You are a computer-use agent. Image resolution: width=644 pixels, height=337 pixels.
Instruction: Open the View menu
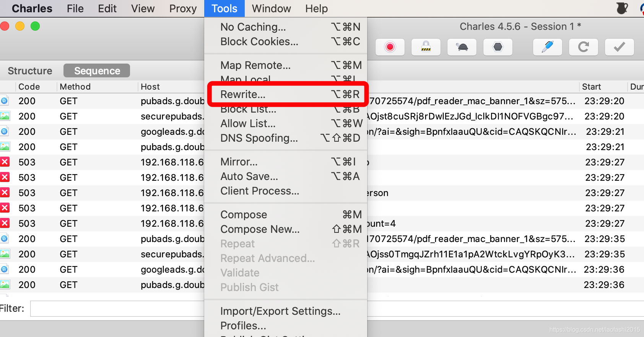click(143, 8)
